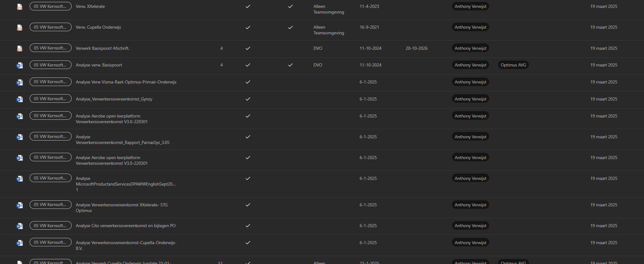Select Anthony Verwijst chip in Verw. XXelerate row
The image size is (644, 264).
470,6
